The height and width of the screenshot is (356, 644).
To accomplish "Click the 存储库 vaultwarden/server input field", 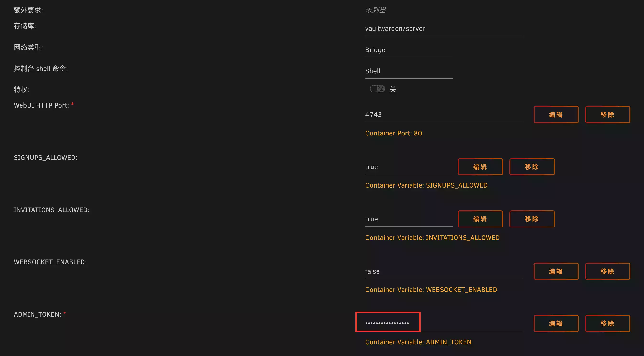I will pos(444,29).
